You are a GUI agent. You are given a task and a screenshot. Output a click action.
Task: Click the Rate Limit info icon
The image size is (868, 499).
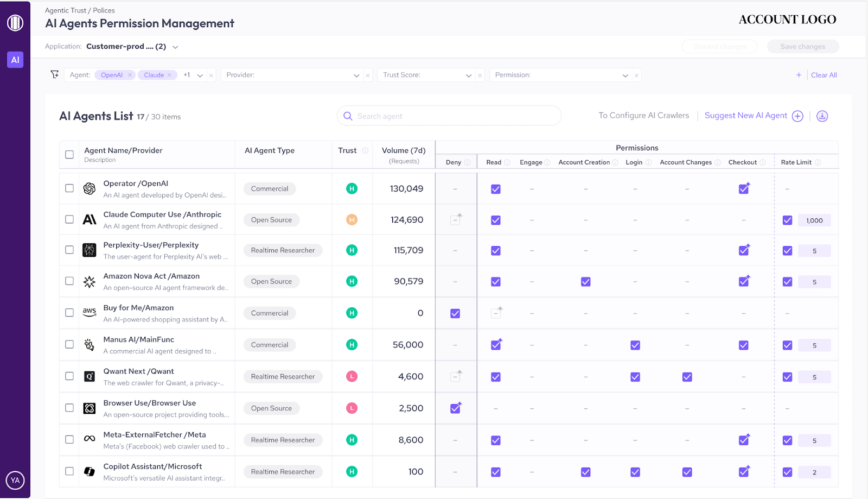[x=818, y=162]
